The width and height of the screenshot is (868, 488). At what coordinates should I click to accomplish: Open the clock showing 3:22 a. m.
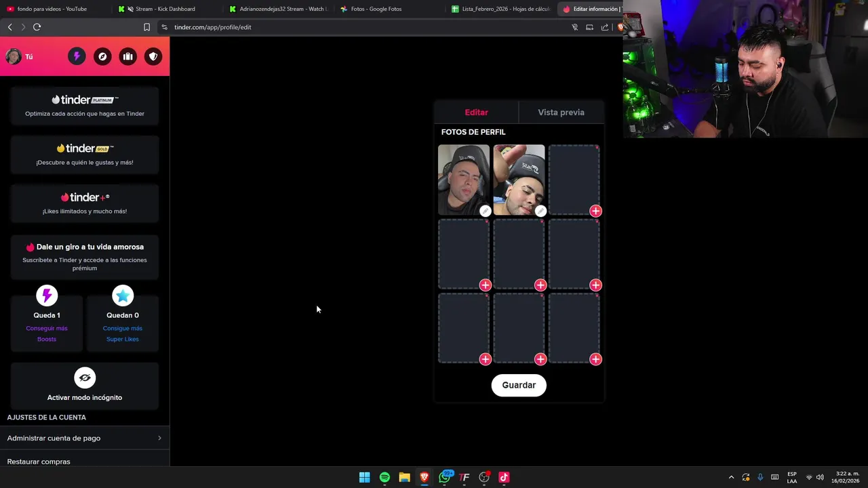point(847,477)
